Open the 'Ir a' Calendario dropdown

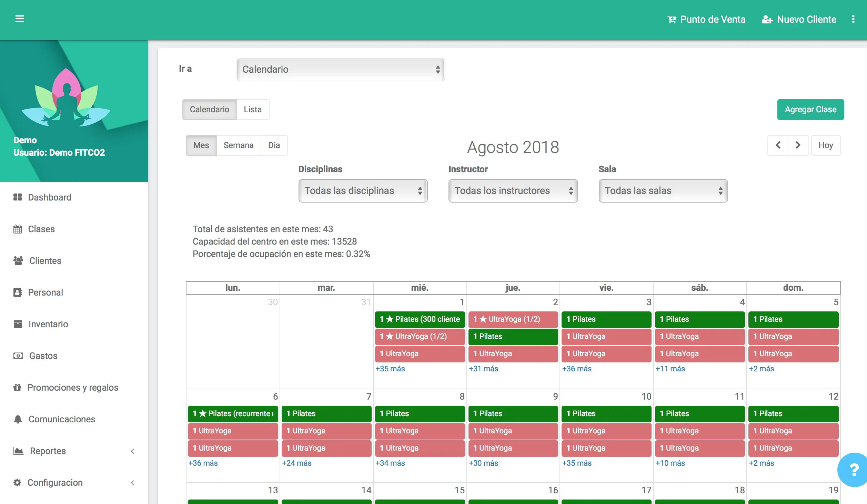click(x=341, y=69)
